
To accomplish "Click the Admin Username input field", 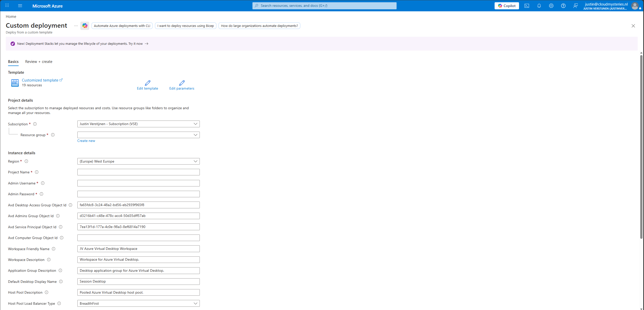I will click(139, 183).
